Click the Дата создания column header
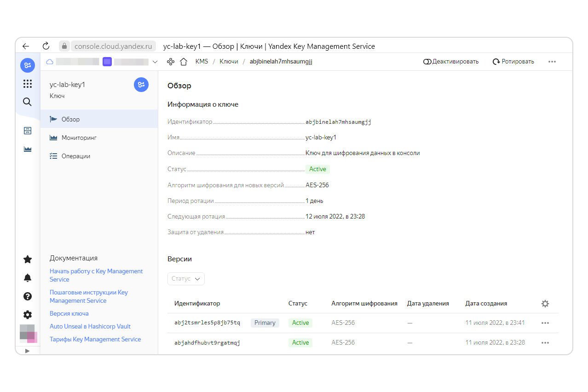The image size is (588, 392). [486, 304]
